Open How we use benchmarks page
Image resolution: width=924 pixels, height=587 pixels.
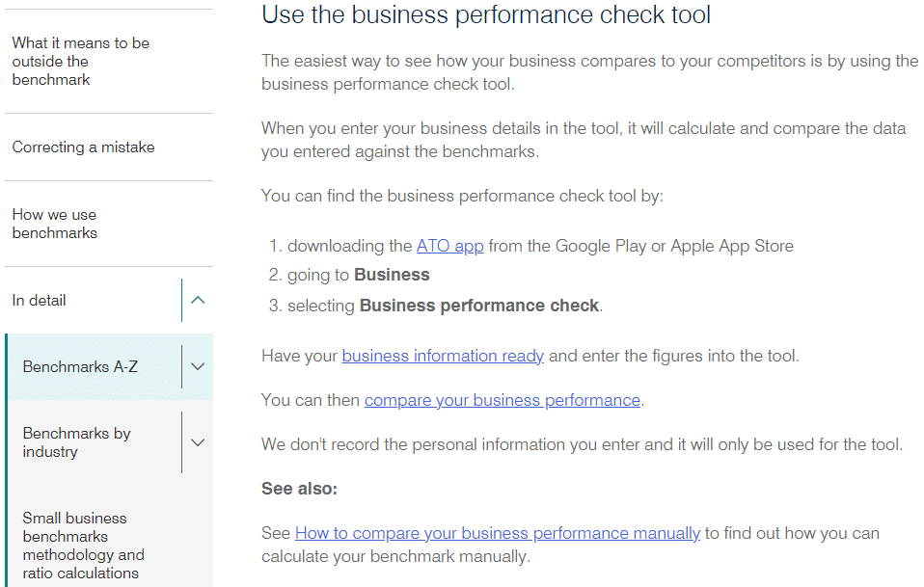pyautogui.click(x=55, y=224)
